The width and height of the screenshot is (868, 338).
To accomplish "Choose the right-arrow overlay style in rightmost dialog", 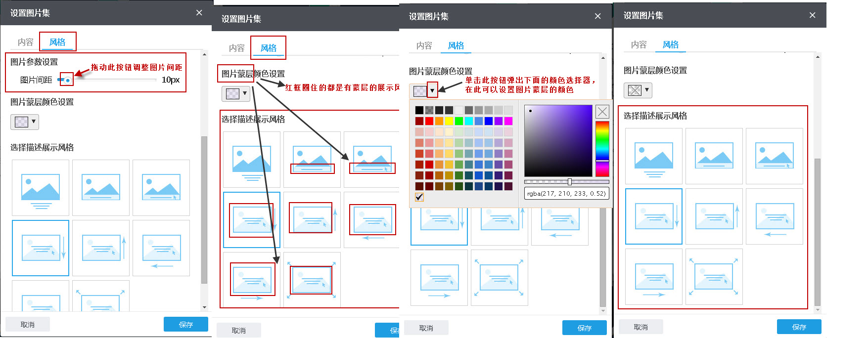I will [x=653, y=277].
